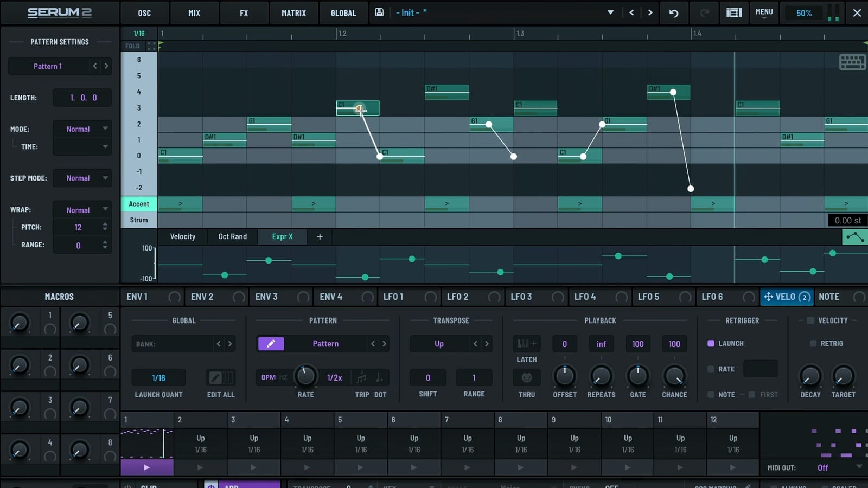Toggle the Latch icon button
Viewport: 868px width, 488px height.
click(x=527, y=343)
